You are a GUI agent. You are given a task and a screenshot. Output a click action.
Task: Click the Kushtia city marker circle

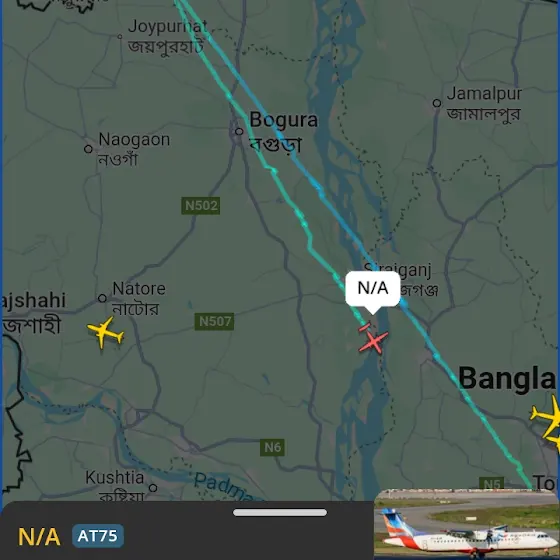coord(153,488)
